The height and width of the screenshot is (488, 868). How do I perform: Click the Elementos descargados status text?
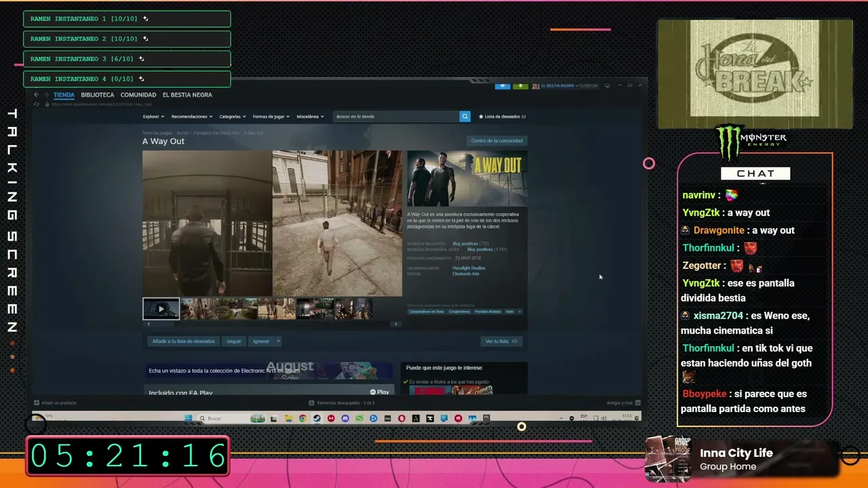point(346,403)
